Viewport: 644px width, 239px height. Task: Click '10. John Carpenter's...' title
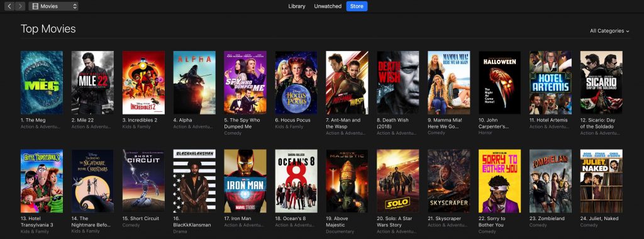click(x=494, y=123)
